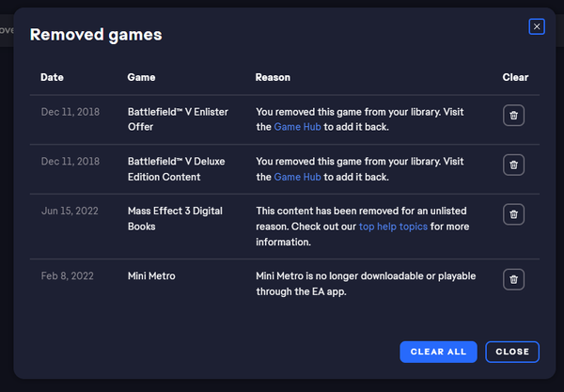The width and height of the screenshot is (564, 392).
Task: Open the top help topics link
Action: tap(393, 227)
